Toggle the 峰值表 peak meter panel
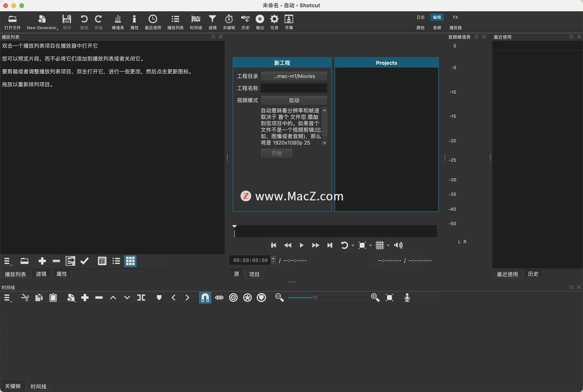Image resolution: width=583 pixels, height=392 pixels. point(118,22)
